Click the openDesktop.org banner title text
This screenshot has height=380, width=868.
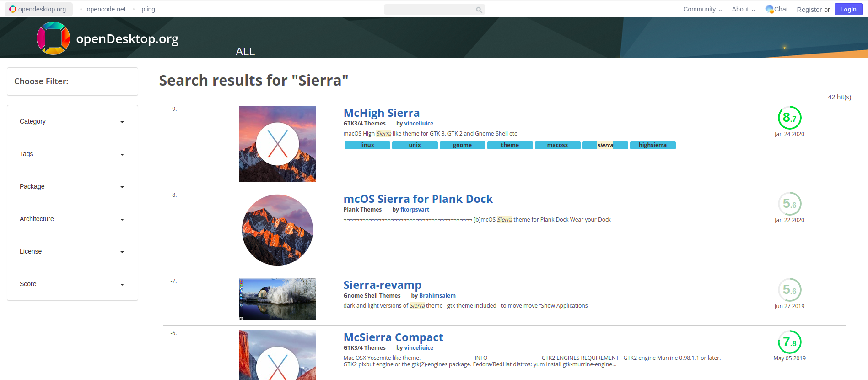click(x=127, y=39)
